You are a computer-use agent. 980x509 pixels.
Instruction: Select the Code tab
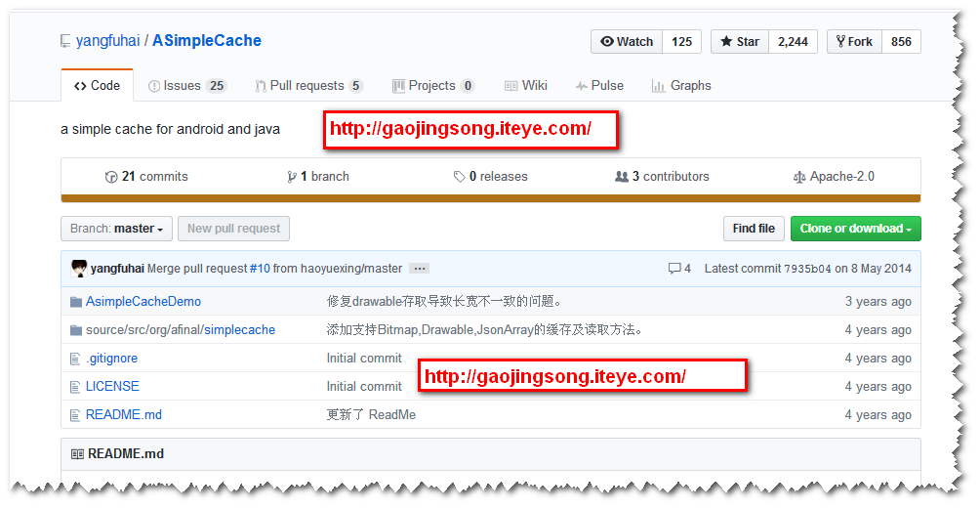pyautogui.click(x=97, y=86)
